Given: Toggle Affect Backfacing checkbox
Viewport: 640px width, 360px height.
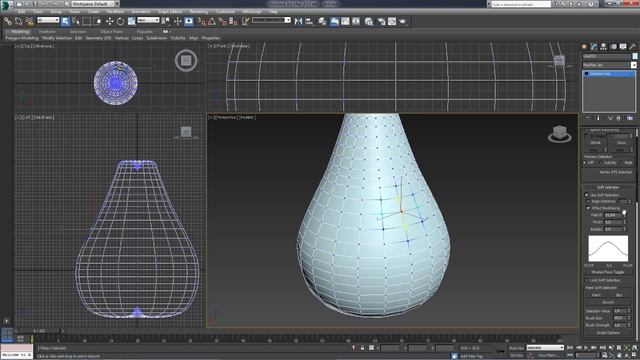Looking at the screenshot, I should click(x=588, y=208).
